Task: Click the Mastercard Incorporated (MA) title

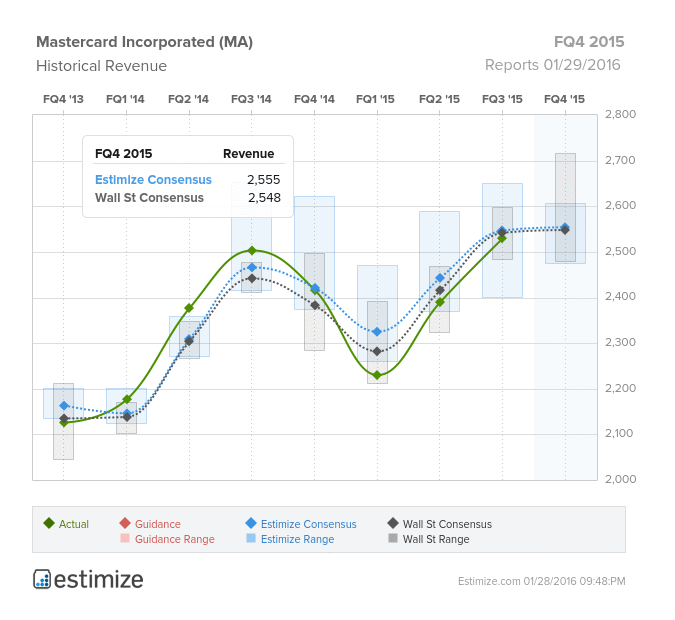Action: tap(145, 42)
